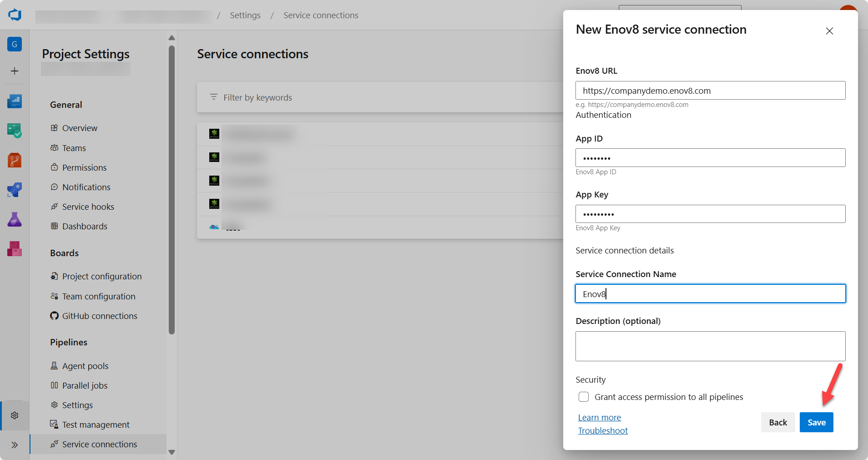Click the Service connections plug icon
This screenshot has width=868, height=460.
click(54, 444)
